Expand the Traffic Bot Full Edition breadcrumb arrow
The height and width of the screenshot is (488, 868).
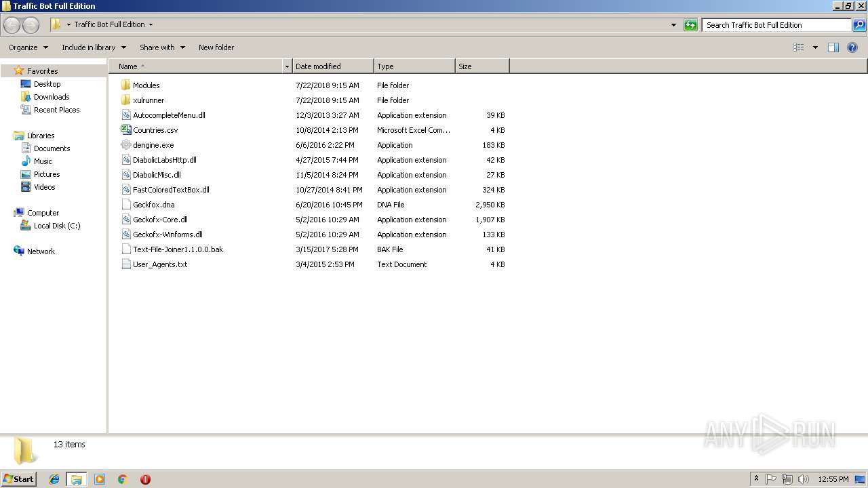(x=151, y=24)
